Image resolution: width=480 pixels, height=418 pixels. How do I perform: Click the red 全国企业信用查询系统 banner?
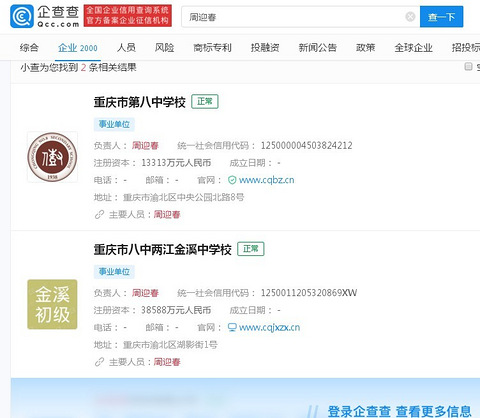click(x=128, y=15)
